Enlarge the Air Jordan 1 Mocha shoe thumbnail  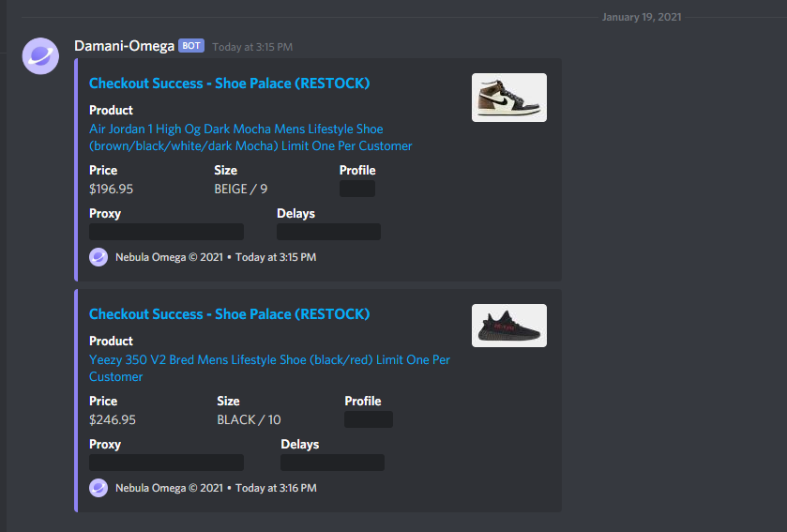click(509, 98)
